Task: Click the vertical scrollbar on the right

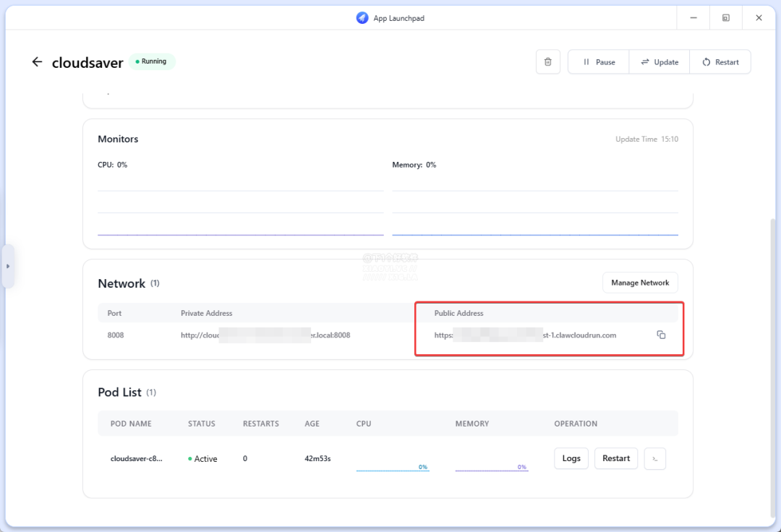Action: point(771,361)
